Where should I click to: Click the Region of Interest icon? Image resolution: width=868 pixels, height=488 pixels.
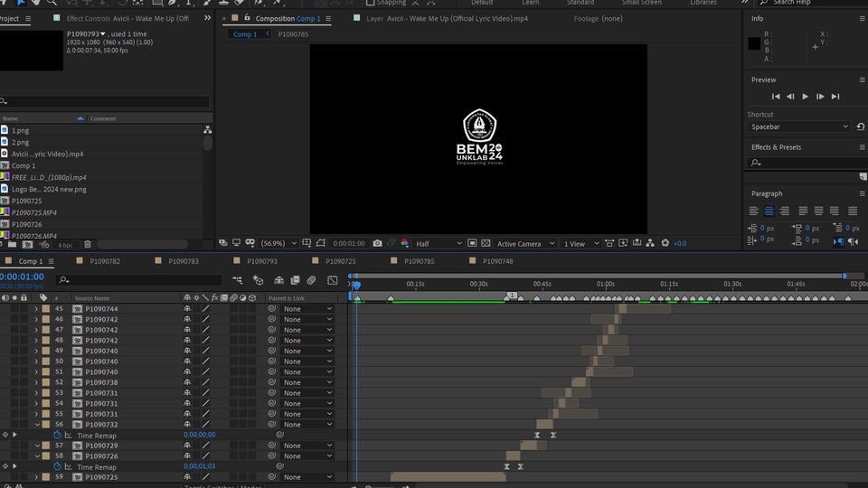click(x=473, y=243)
